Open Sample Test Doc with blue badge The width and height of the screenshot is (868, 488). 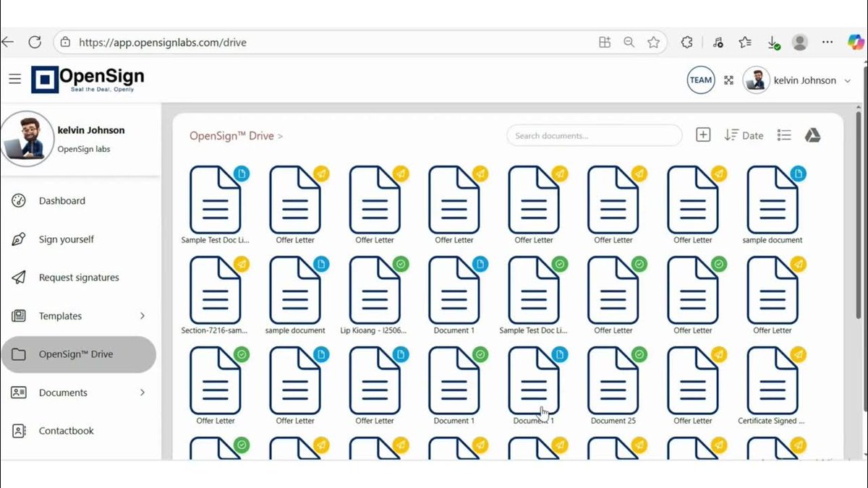[216, 206]
